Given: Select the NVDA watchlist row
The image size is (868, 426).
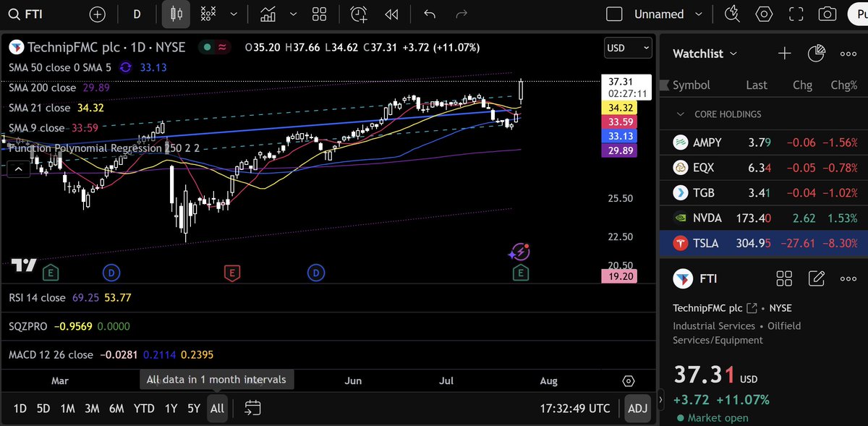Looking at the screenshot, I should pyautogui.click(x=764, y=218).
